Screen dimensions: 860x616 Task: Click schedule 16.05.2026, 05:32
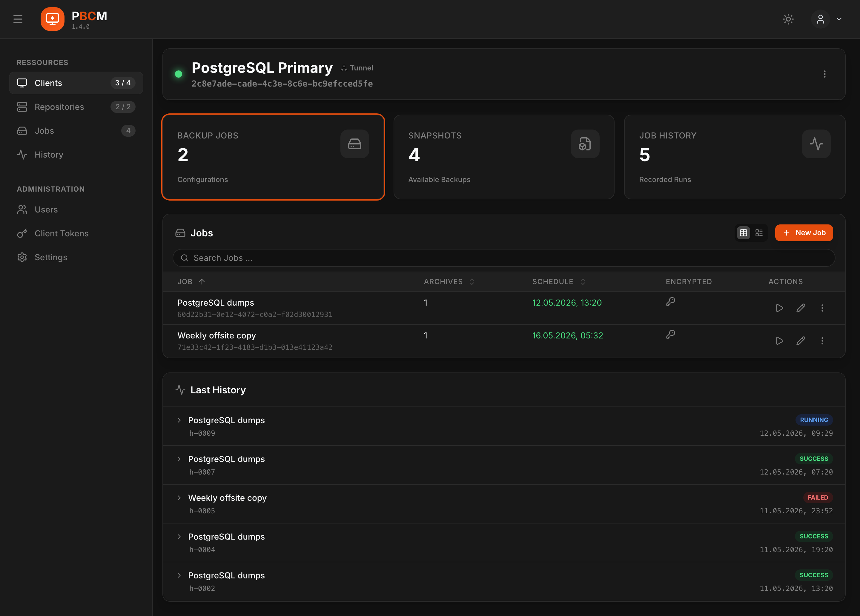567,335
